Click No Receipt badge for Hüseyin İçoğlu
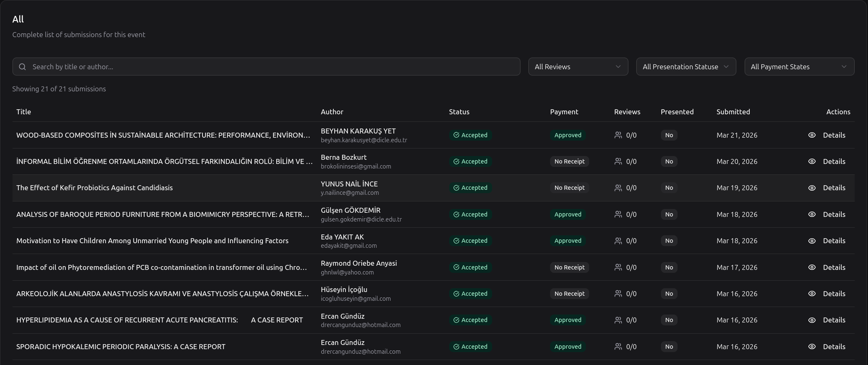Image resolution: width=868 pixels, height=365 pixels. pos(569,294)
